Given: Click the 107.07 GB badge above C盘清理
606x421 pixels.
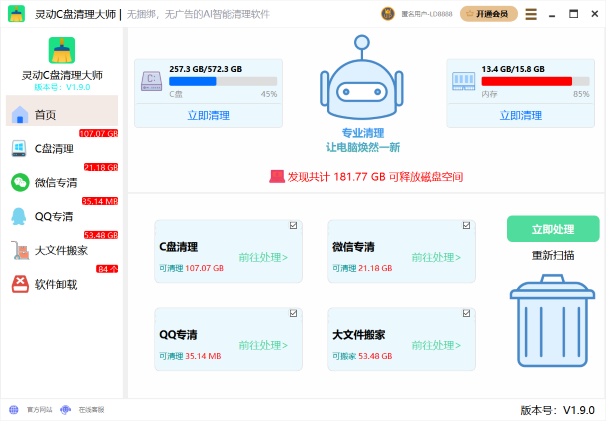Looking at the screenshot, I should coord(99,133).
